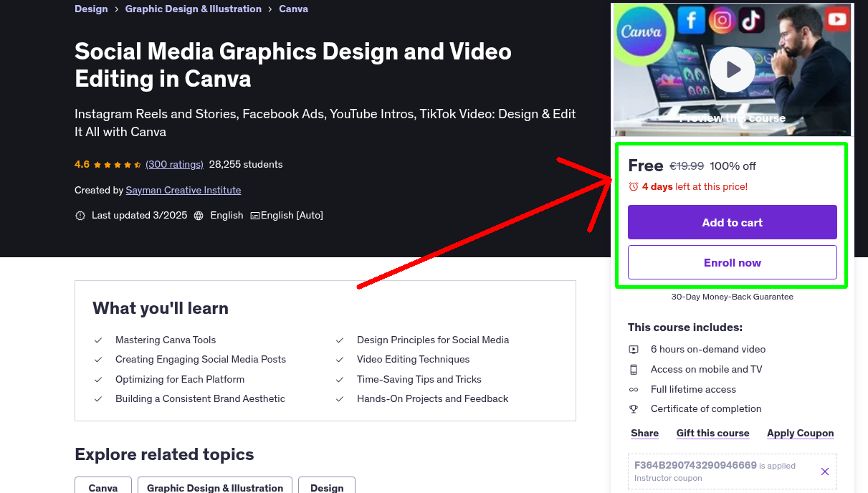Click the YouTube icon in preview thumbnail
The width and height of the screenshot is (868, 493).
[836, 19]
